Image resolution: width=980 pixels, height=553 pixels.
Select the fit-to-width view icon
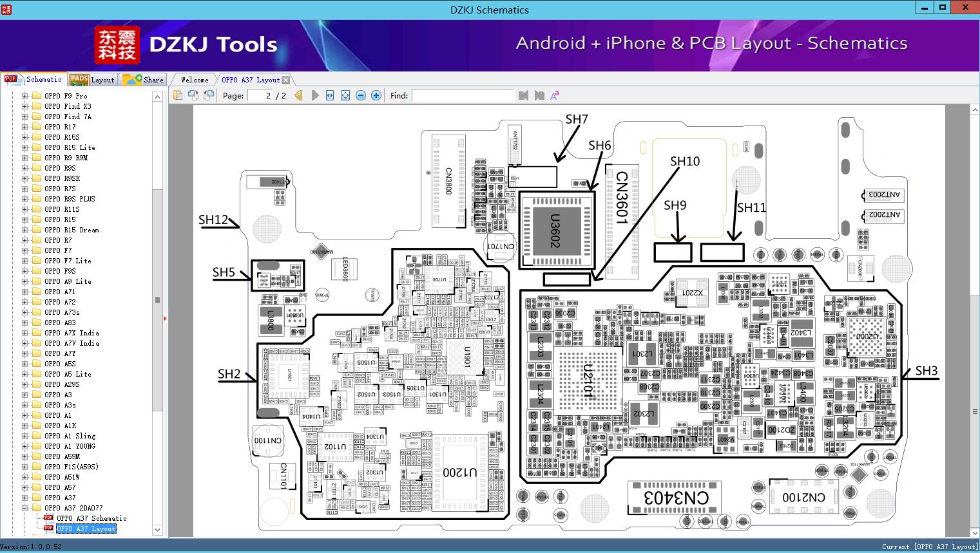329,95
